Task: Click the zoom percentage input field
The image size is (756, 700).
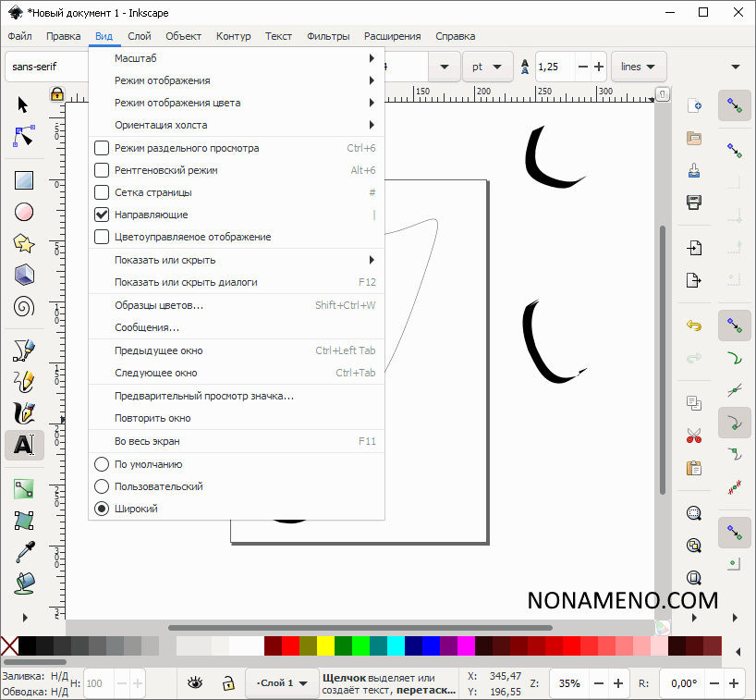Action: tap(569, 683)
